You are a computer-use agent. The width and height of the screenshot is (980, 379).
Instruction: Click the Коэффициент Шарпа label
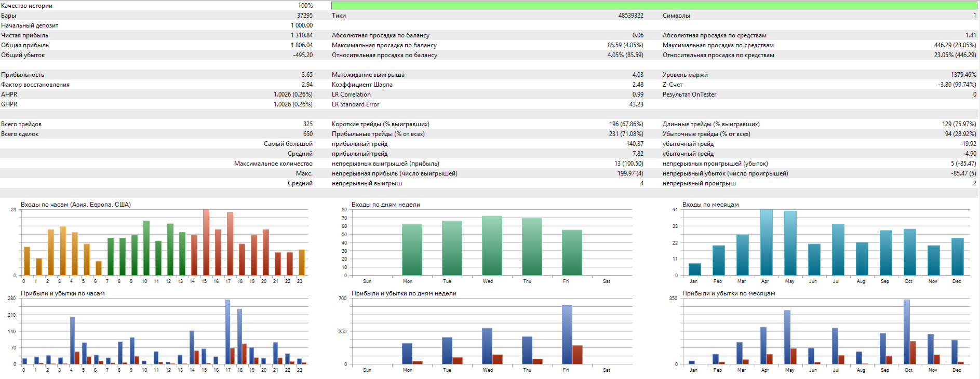pyautogui.click(x=362, y=85)
